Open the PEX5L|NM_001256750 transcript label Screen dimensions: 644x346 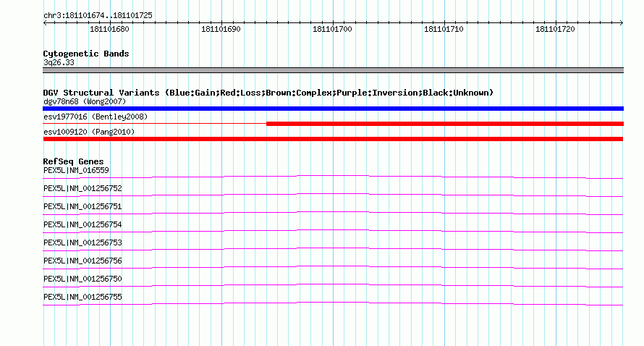[x=82, y=279]
